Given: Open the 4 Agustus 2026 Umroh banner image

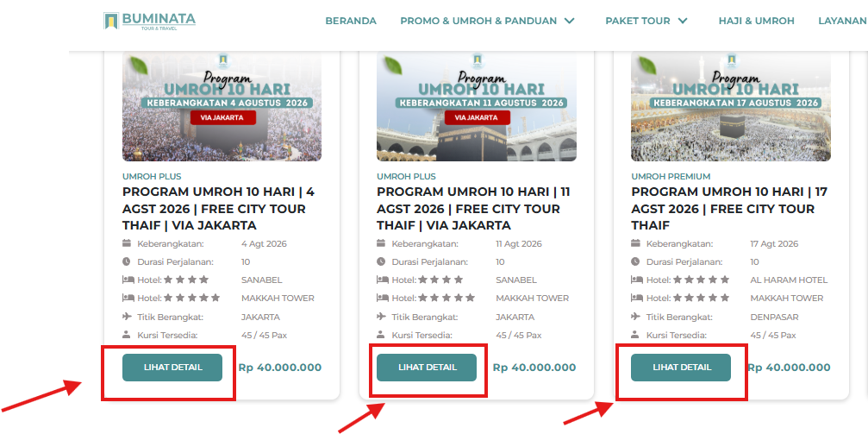Looking at the screenshot, I should click(x=222, y=107).
